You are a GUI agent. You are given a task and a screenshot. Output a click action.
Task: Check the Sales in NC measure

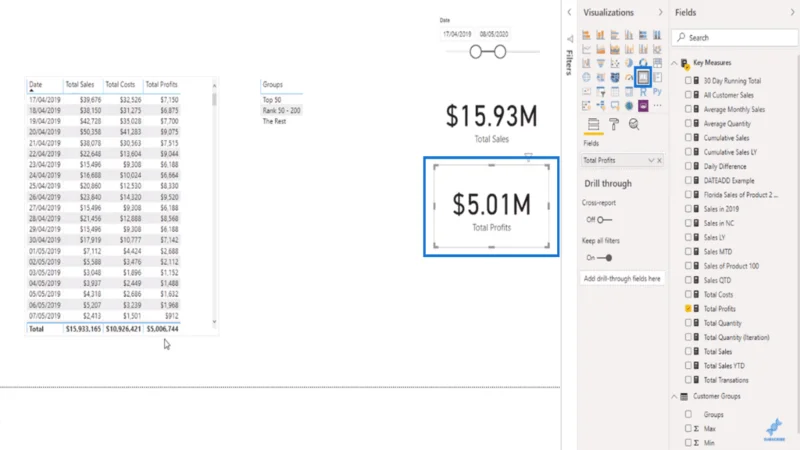[688, 223]
